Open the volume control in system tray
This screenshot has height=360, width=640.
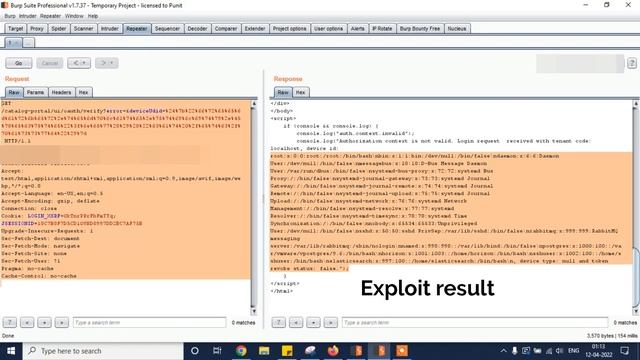[560, 351]
